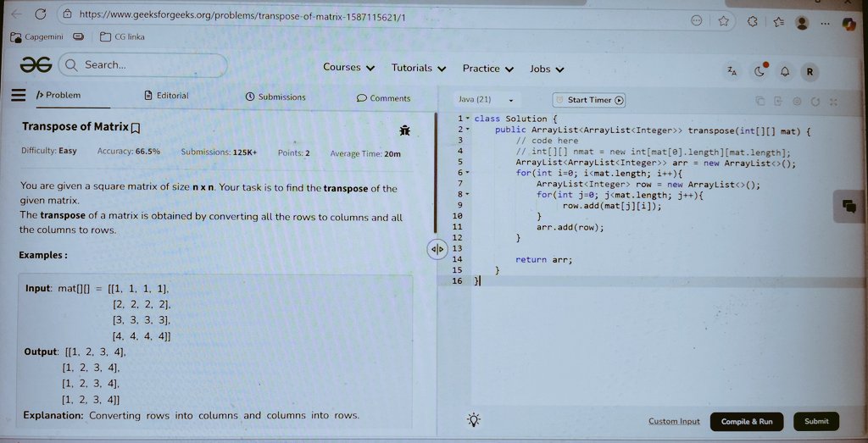Switch to the Comments tab
This screenshot has width=868, height=443.
click(x=384, y=98)
